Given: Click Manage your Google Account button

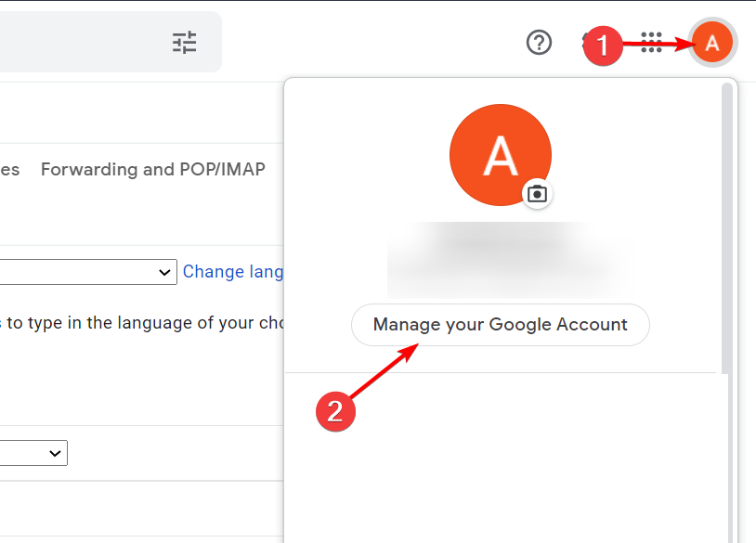Looking at the screenshot, I should point(500,325).
